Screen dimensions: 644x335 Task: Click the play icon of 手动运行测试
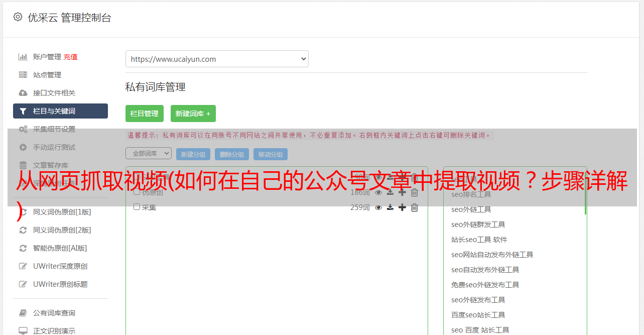(23, 147)
